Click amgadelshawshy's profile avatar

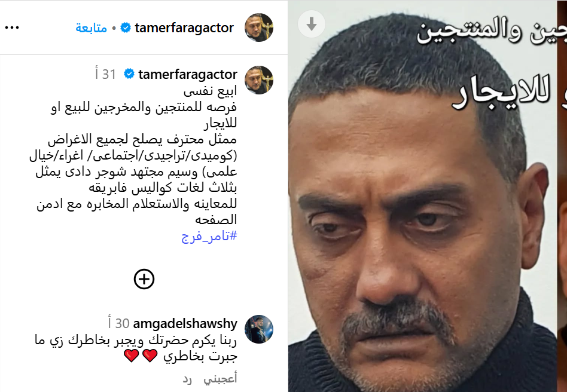pos(259,329)
